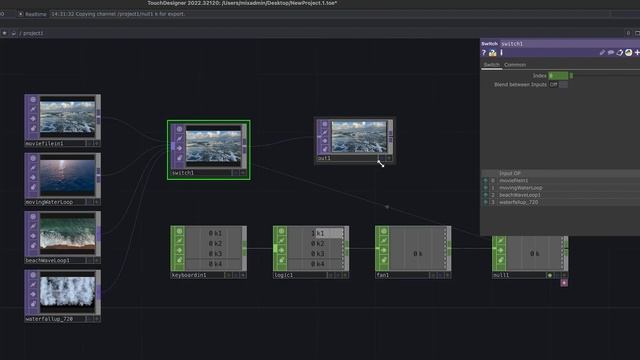
Task: Click viewer flag on fan1 CHOP
Action: point(384,231)
